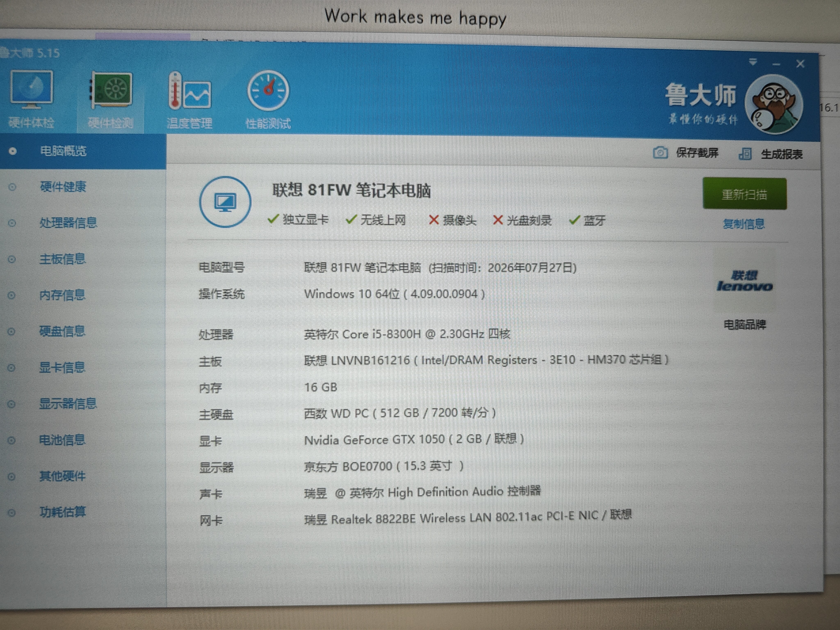Click the 电脑品牌 label under Lenovo logo

[745, 325]
